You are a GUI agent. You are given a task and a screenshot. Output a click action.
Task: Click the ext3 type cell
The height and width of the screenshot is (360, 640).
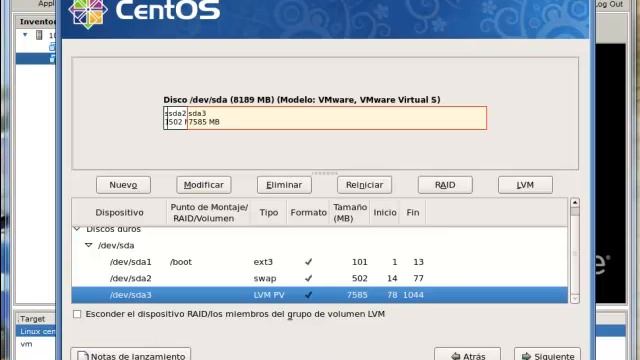263,262
